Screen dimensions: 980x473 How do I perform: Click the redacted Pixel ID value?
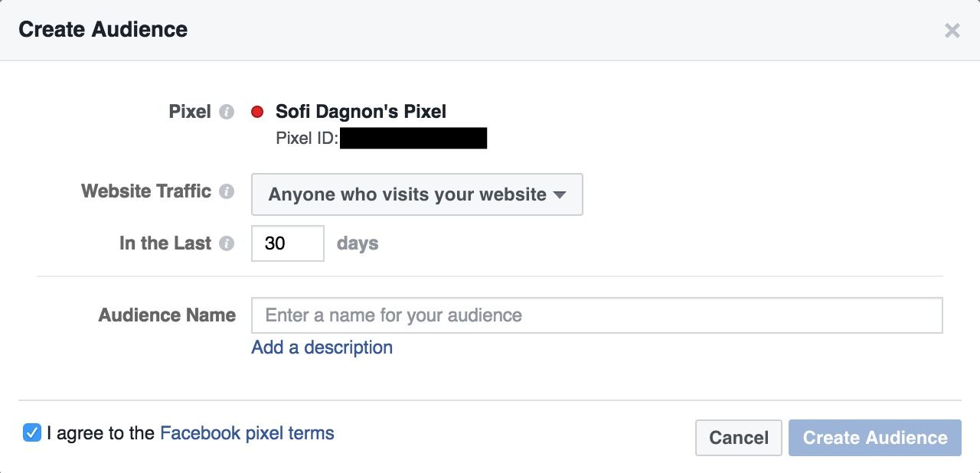point(413,139)
